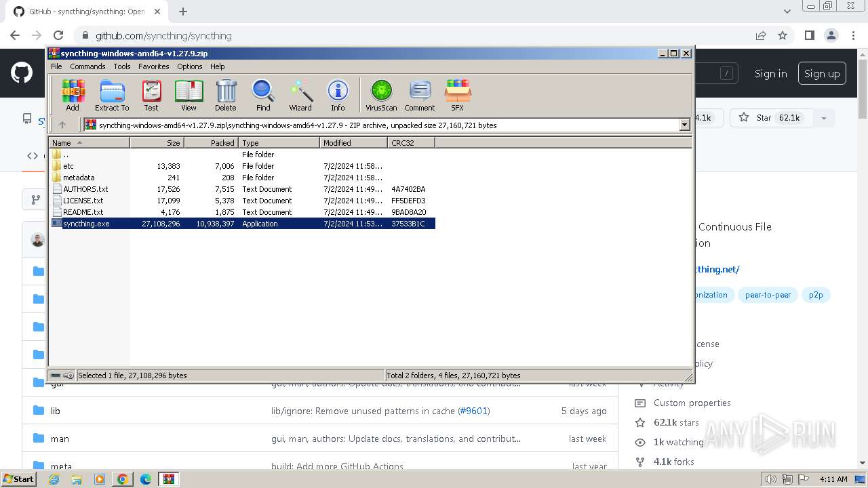
Task: Open the Options menu
Action: 190,66
